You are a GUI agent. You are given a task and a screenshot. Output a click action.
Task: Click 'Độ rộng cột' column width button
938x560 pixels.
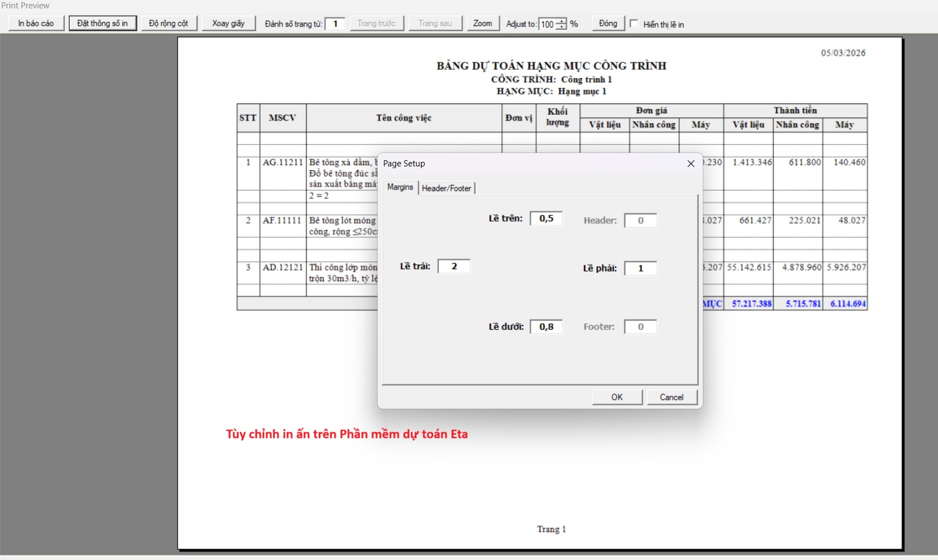(168, 24)
